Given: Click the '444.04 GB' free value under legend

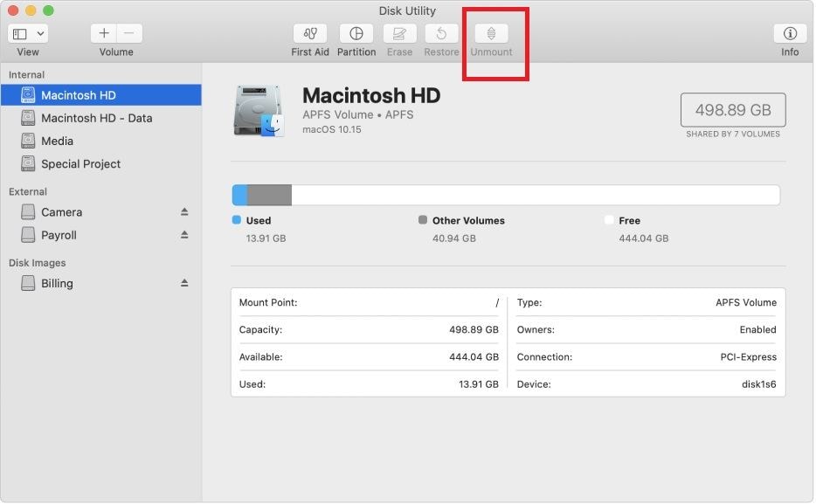Looking at the screenshot, I should click(x=644, y=238).
